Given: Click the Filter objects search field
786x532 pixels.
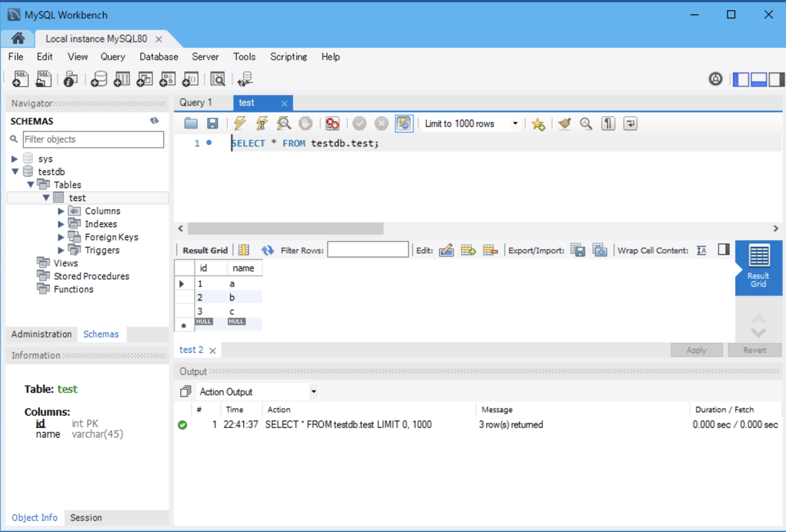Looking at the screenshot, I should click(x=93, y=139).
